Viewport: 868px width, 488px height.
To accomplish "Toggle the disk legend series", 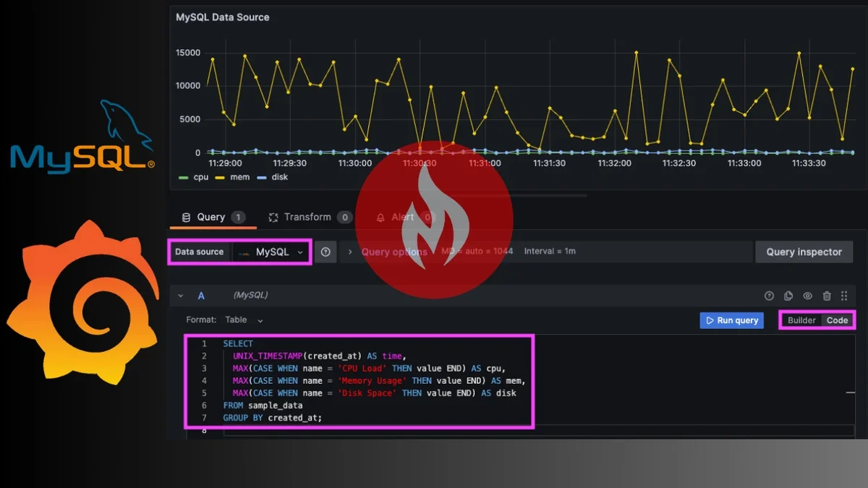I will click(x=273, y=177).
